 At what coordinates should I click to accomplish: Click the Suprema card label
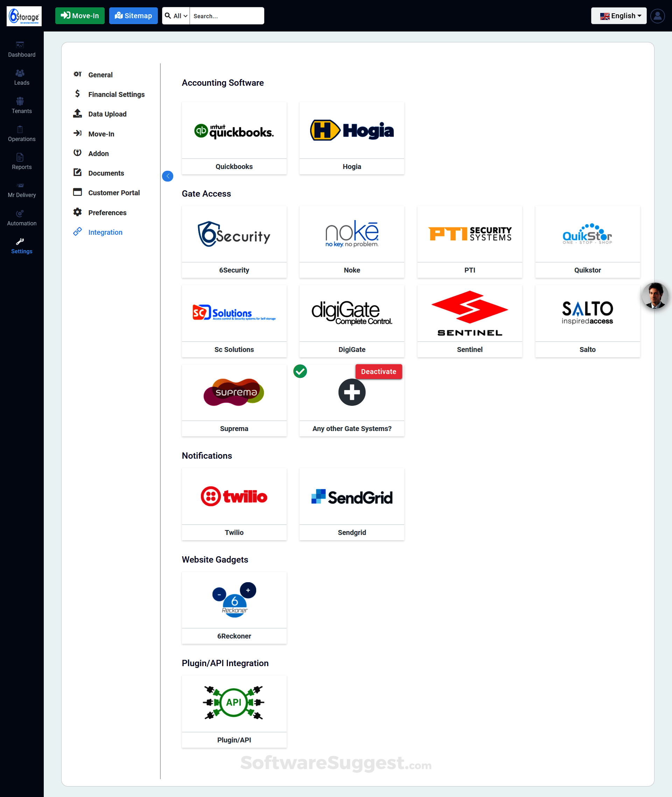(234, 428)
